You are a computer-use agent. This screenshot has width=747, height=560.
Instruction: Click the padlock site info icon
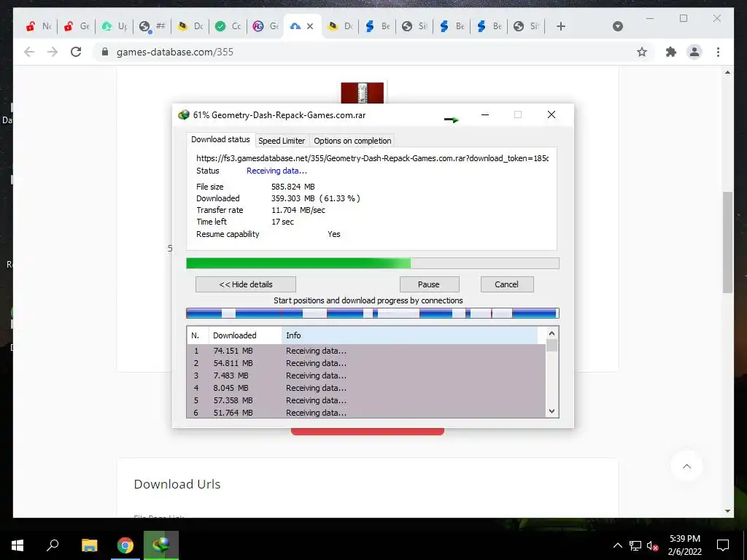[x=105, y=52]
